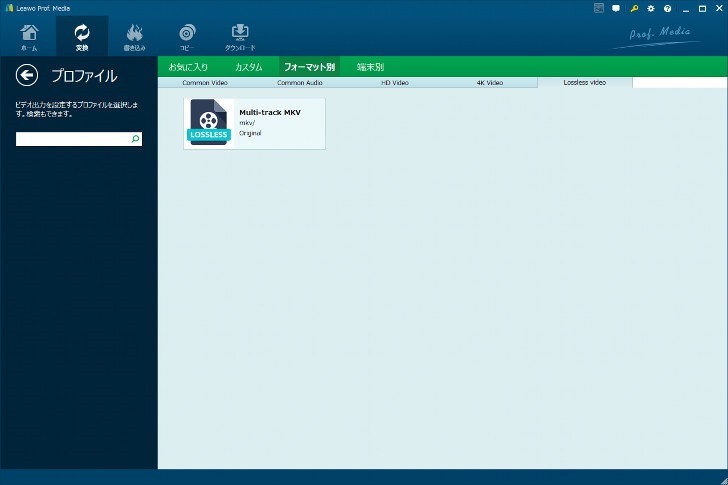Viewport: 728px width, 485px height.
Task: Switch to the お気に入り (Favorites) tab
Action: coord(188,67)
